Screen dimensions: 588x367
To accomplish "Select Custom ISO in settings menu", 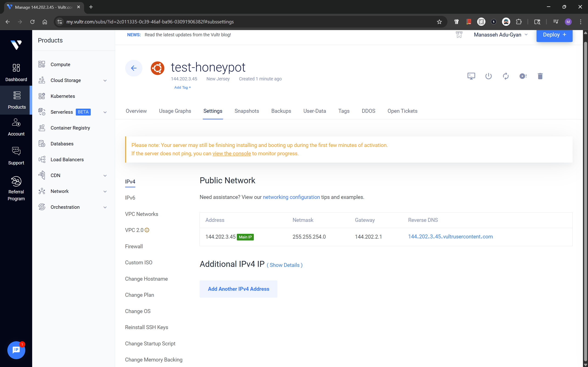I will pyautogui.click(x=139, y=262).
